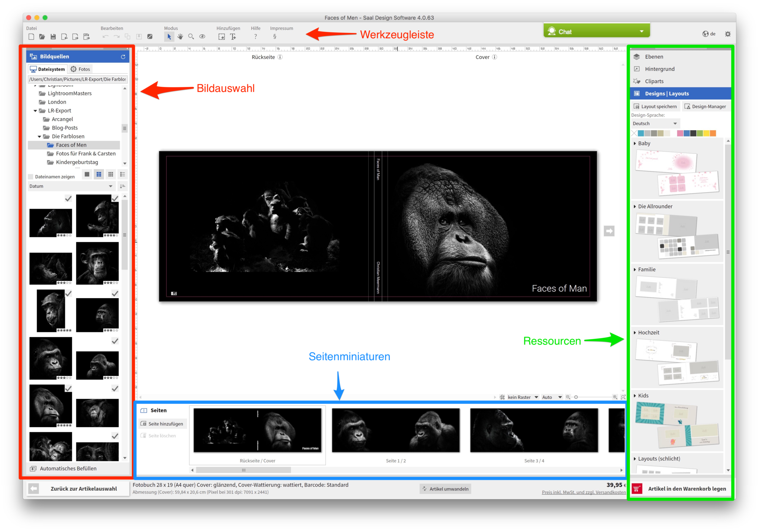Click the de language selector
The height and width of the screenshot is (532, 759).
(709, 34)
